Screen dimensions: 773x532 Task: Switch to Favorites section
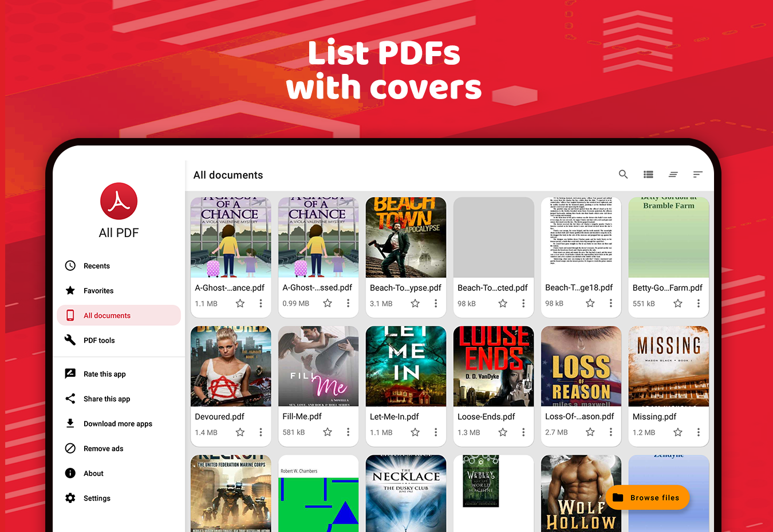click(x=99, y=290)
